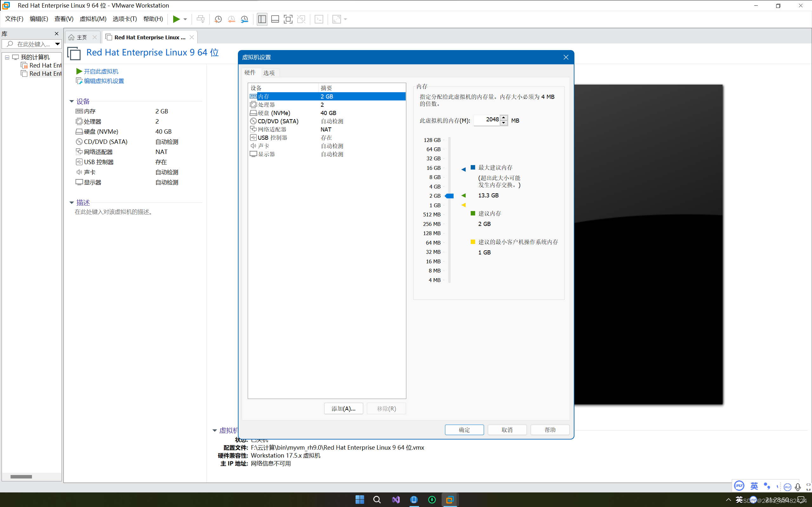The image size is (812, 507).
Task: Increase memory with the spinner up arrow
Action: pyautogui.click(x=504, y=117)
